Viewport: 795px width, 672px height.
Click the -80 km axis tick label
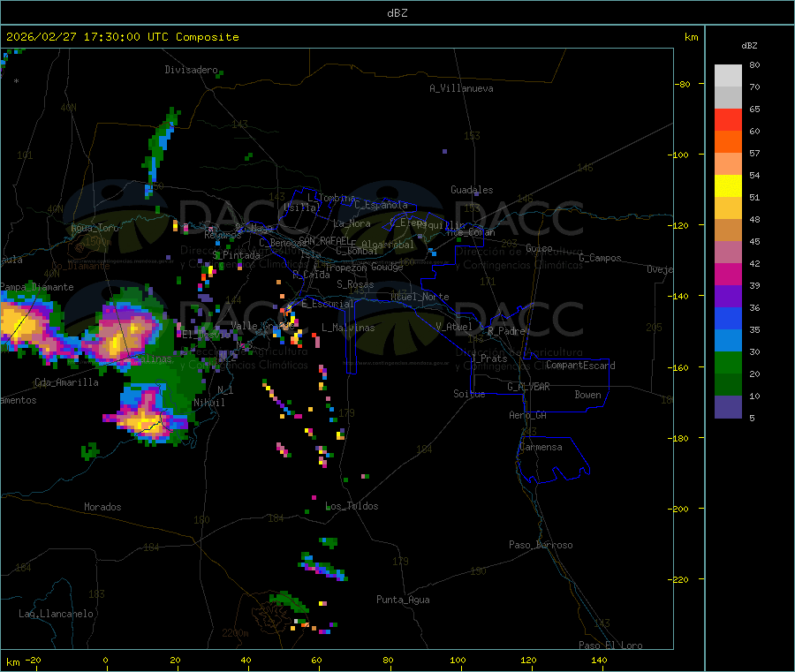(x=682, y=84)
